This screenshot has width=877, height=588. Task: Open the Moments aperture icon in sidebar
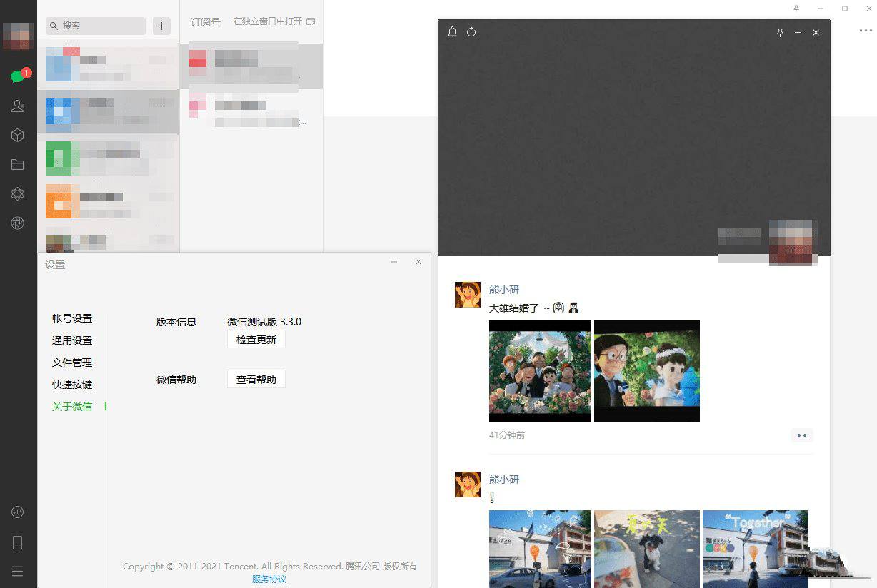[18, 223]
